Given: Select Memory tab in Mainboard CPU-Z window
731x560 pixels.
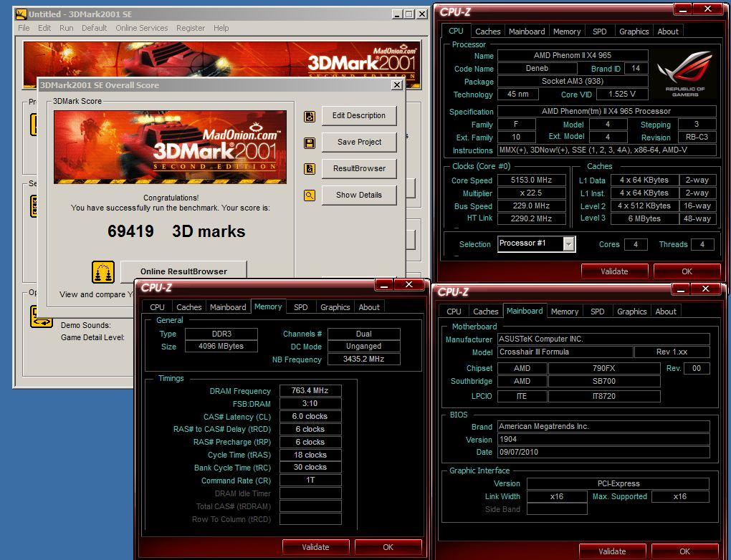Looking at the screenshot, I should (565, 312).
